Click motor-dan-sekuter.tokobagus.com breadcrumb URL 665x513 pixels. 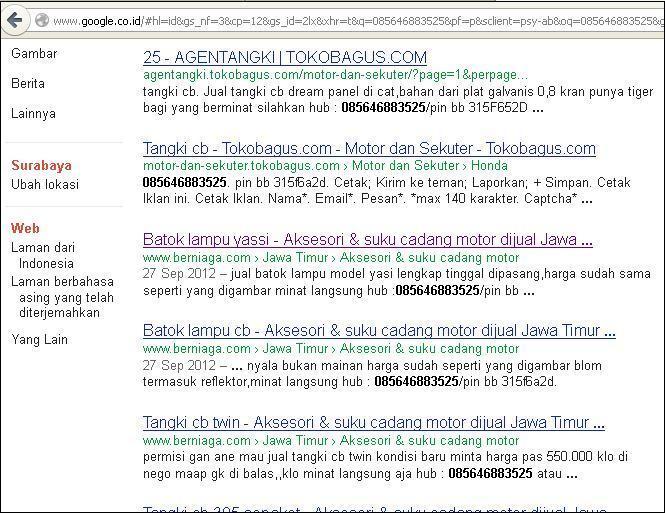[x=325, y=165]
